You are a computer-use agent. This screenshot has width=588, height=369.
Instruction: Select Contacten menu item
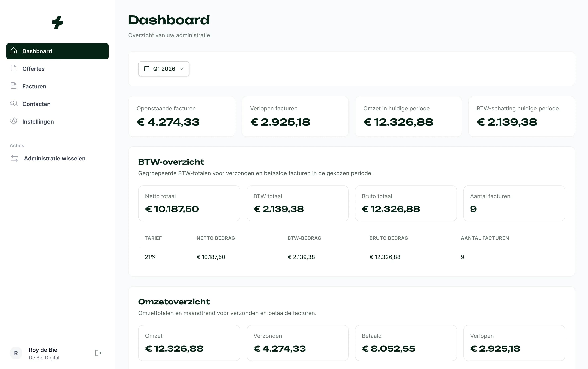pos(36,104)
